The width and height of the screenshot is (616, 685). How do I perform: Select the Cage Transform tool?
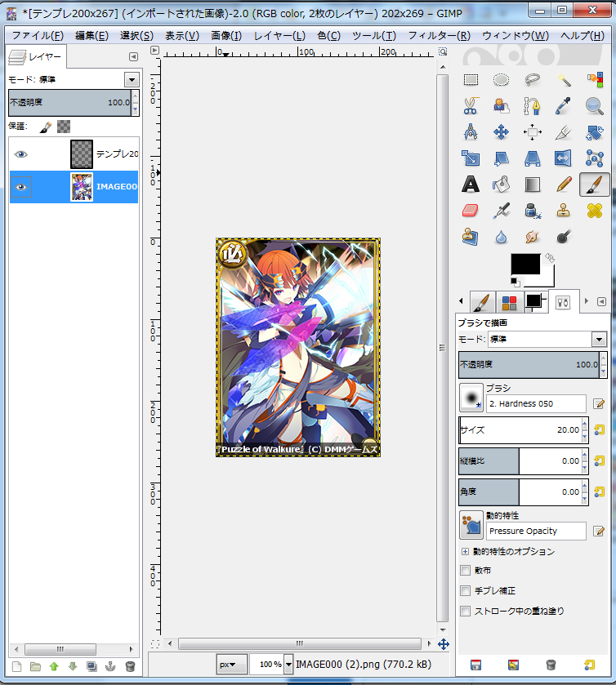595,158
